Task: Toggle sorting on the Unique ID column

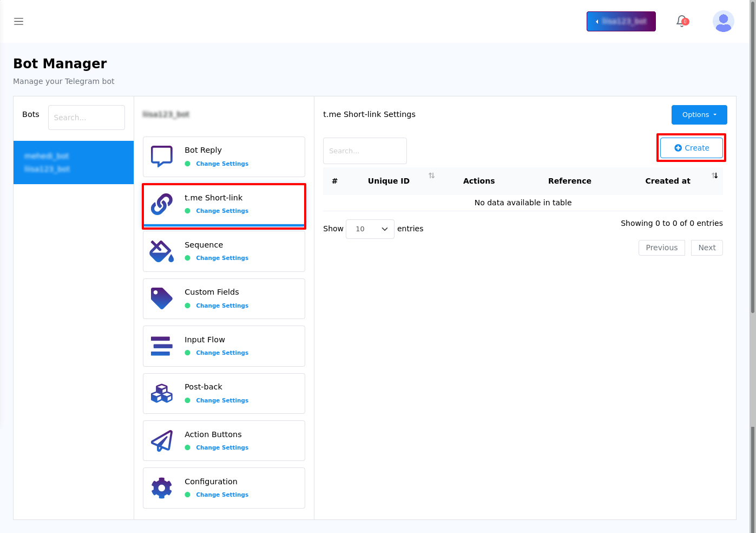Action: click(x=431, y=176)
